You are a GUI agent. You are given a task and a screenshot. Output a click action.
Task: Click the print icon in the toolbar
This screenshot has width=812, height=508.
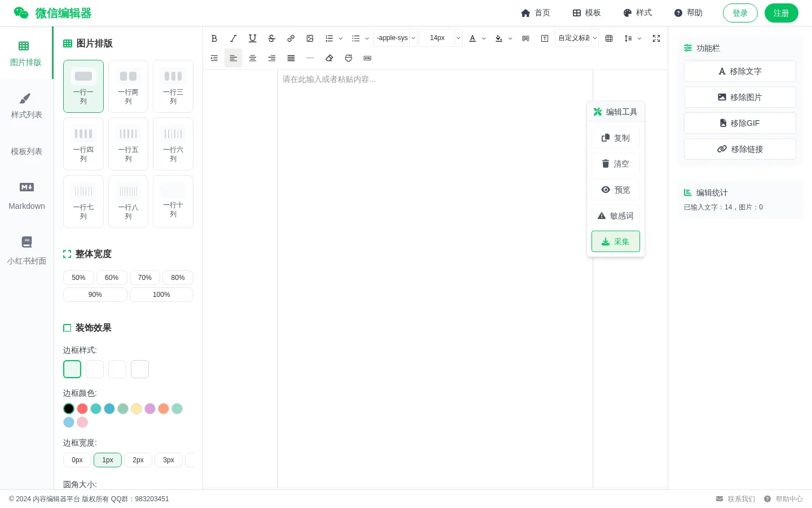pos(348,58)
